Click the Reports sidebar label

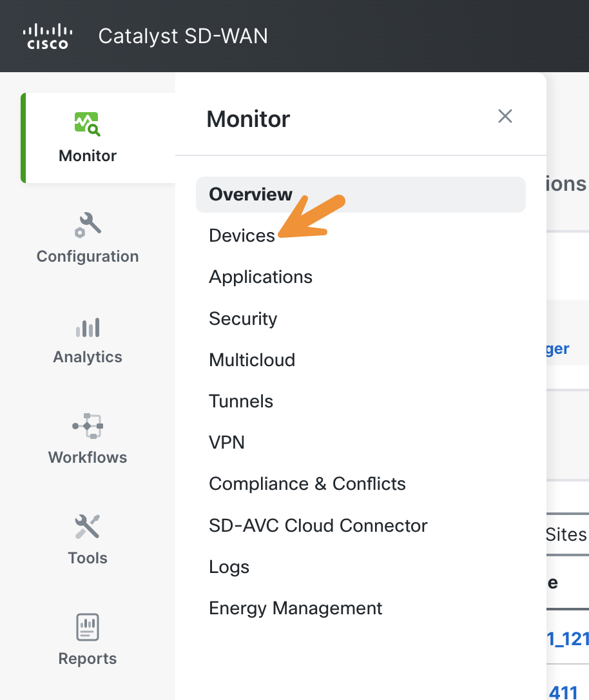[88, 659]
